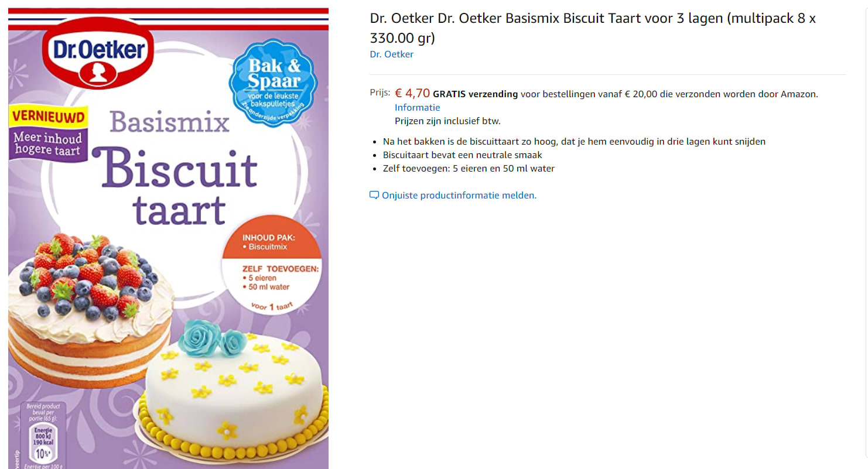Click the GRATIS verzending text
The width and height of the screenshot is (868, 469).
[475, 94]
